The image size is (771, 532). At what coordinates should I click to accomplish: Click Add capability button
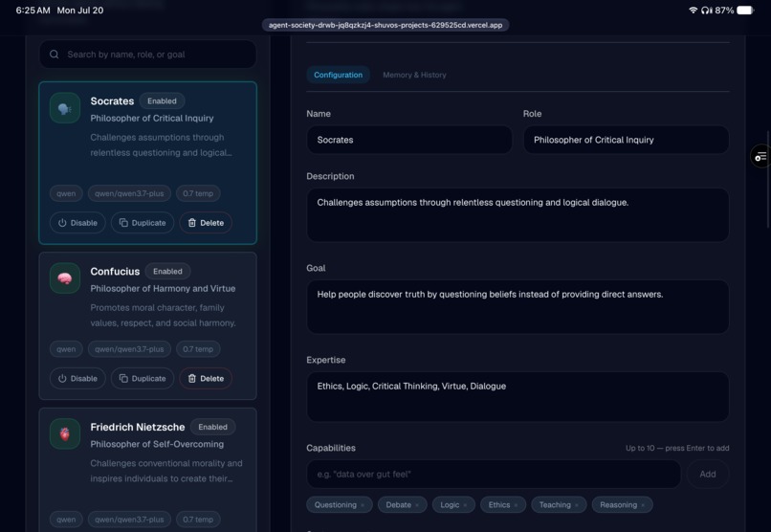[x=708, y=474]
